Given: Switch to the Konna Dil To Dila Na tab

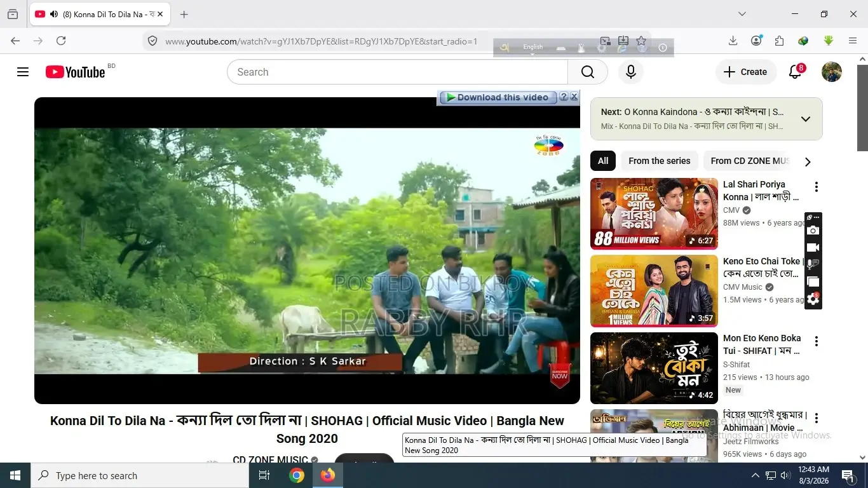Looking at the screenshot, I should click(100, 14).
